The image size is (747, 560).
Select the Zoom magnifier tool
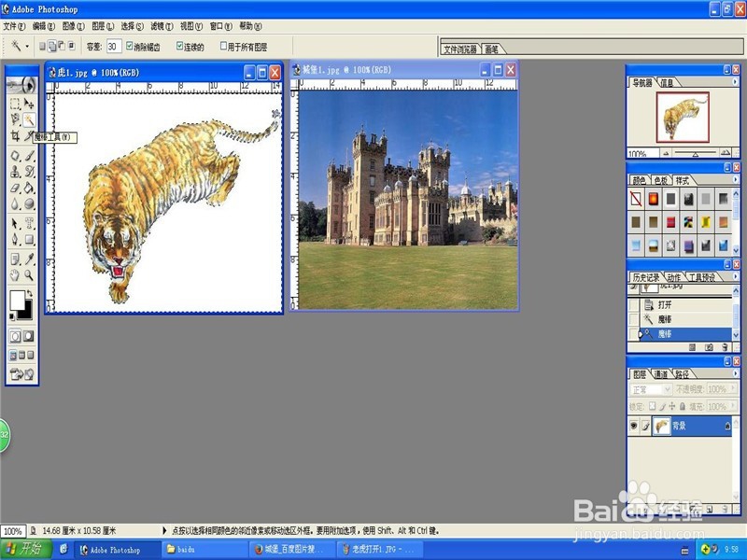coord(29,274)
